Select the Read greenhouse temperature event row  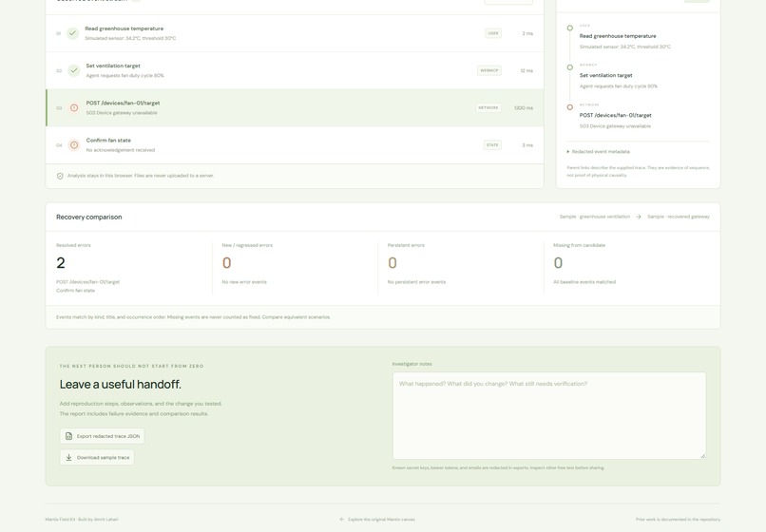[295, 33]
